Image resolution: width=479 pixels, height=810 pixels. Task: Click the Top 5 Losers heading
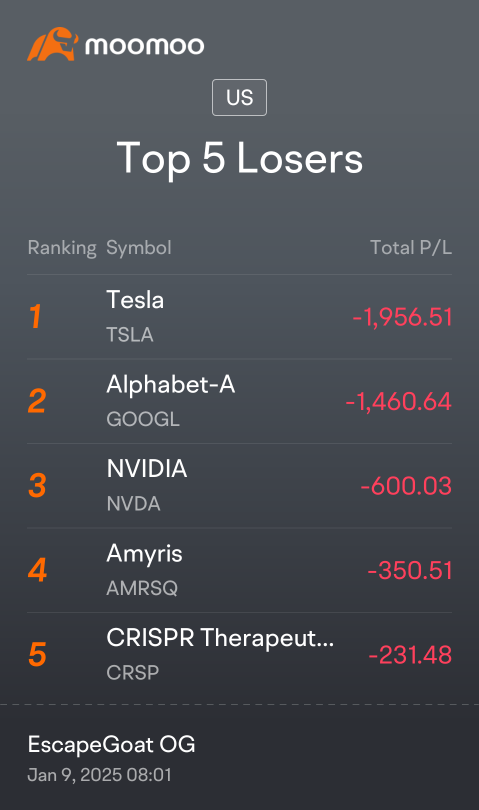pyautogui.click(x=240, y=159)
